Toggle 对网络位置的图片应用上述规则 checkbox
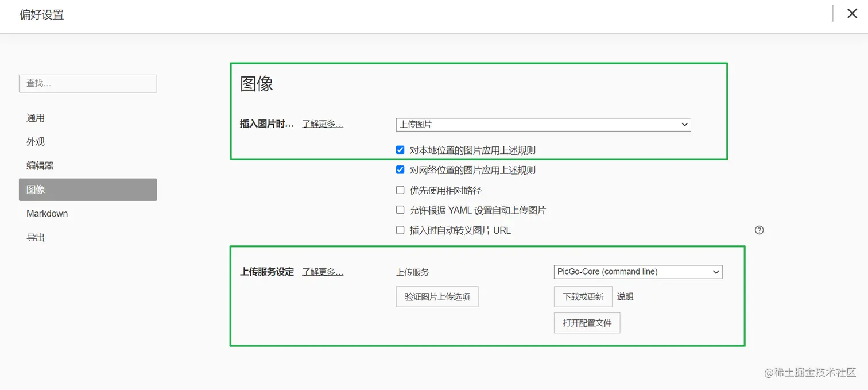868x390 pixels. [x=400, y=170]
